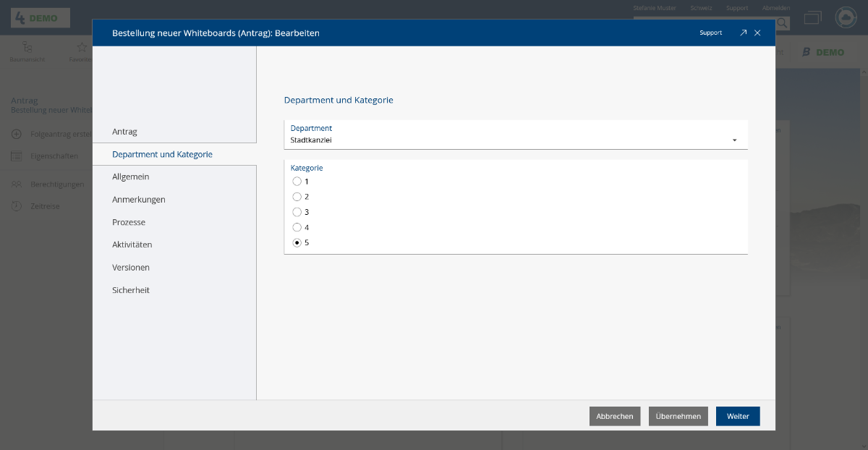Select Kategorie option 4
Viewport: 868px width, 450px height.
(x=297, y=227)
